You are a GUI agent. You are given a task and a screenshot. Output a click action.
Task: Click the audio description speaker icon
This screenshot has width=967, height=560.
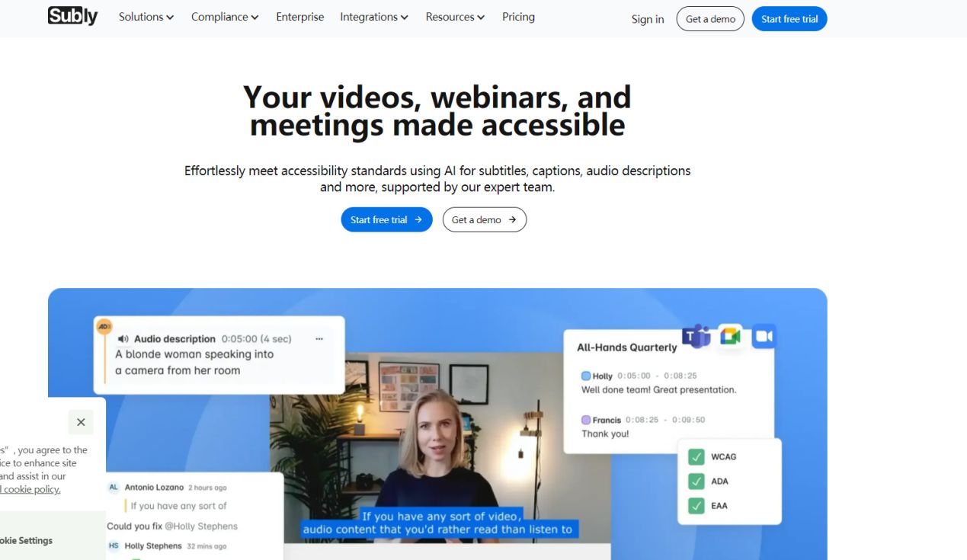[123, 339]
